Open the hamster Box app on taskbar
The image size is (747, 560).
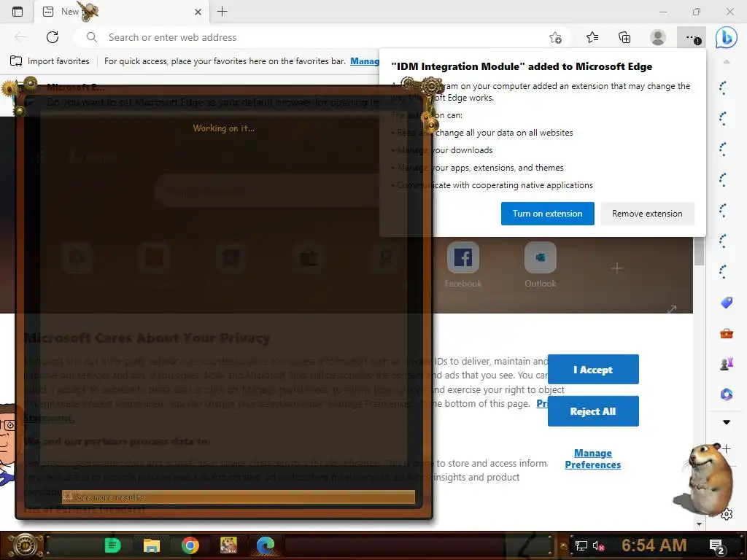[x=228, y=545]
